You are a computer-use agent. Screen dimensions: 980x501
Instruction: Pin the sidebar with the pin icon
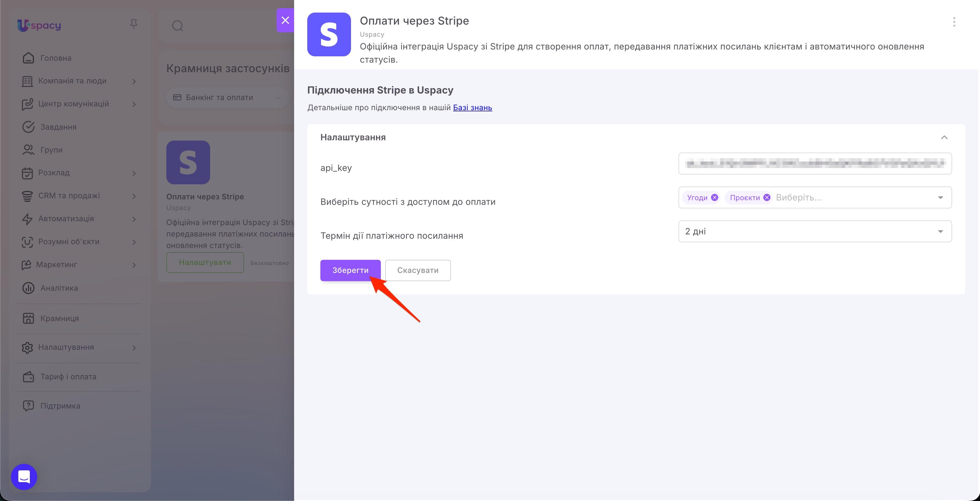click(x=134, y=24)
